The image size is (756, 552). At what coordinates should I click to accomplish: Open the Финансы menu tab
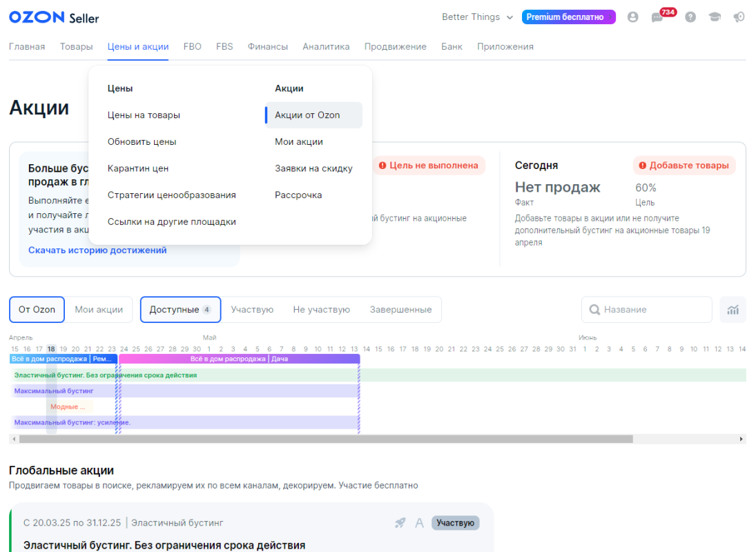coord(268,47)
